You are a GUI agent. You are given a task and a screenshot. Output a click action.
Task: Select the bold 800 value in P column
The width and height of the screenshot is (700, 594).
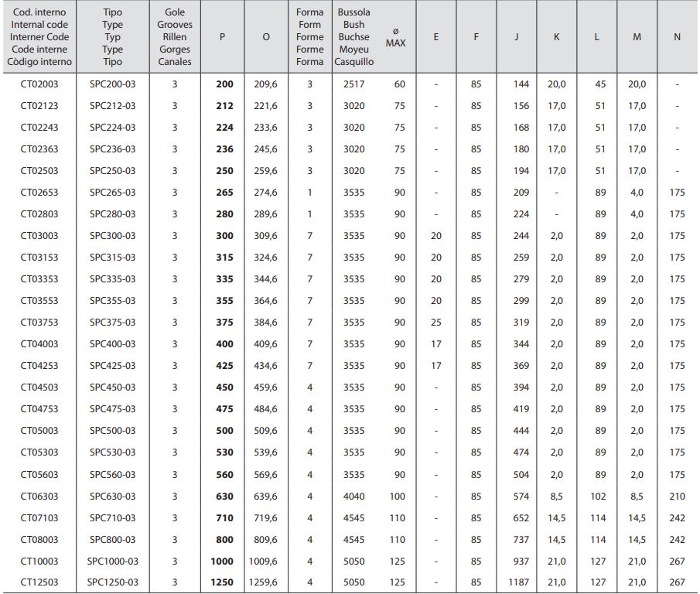coord(224,539)
